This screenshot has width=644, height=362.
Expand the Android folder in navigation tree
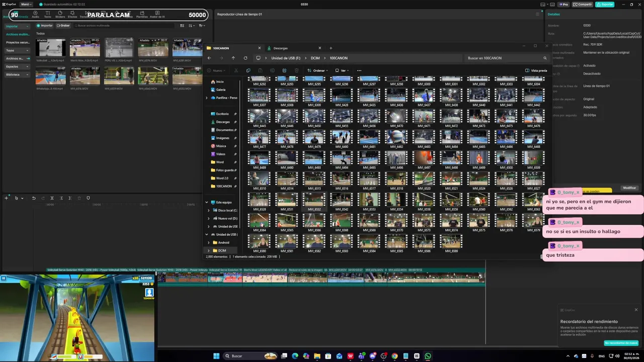point(209,242)
